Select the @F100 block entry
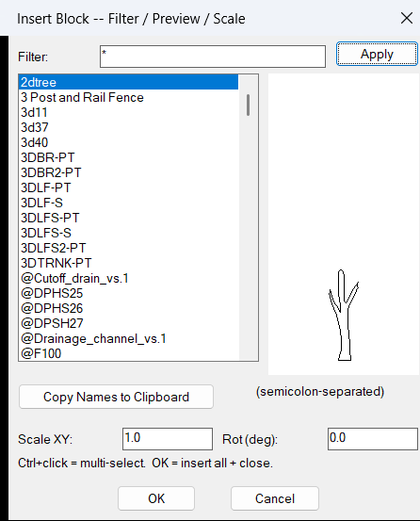Image resolution: width=420 pixels, height=521 pixels. pos(128,353)
